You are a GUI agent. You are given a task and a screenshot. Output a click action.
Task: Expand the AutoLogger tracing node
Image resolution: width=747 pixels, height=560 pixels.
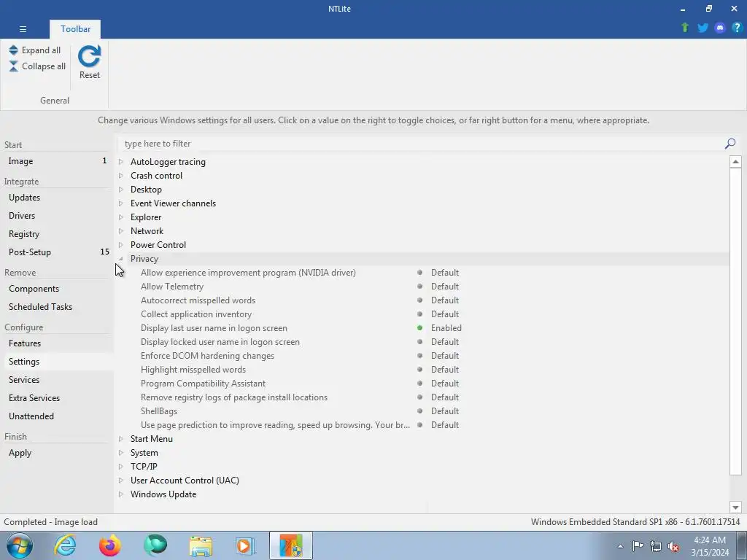(x=121, y=162)
